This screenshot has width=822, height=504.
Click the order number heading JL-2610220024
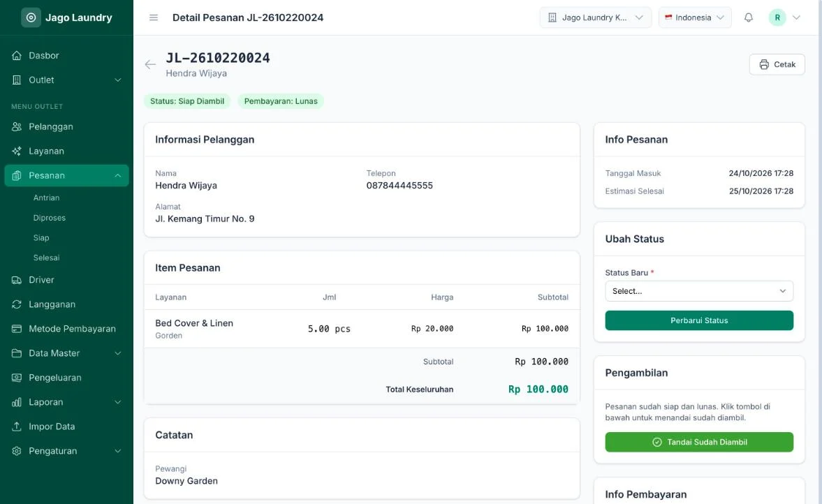click(x=218, y=58)
